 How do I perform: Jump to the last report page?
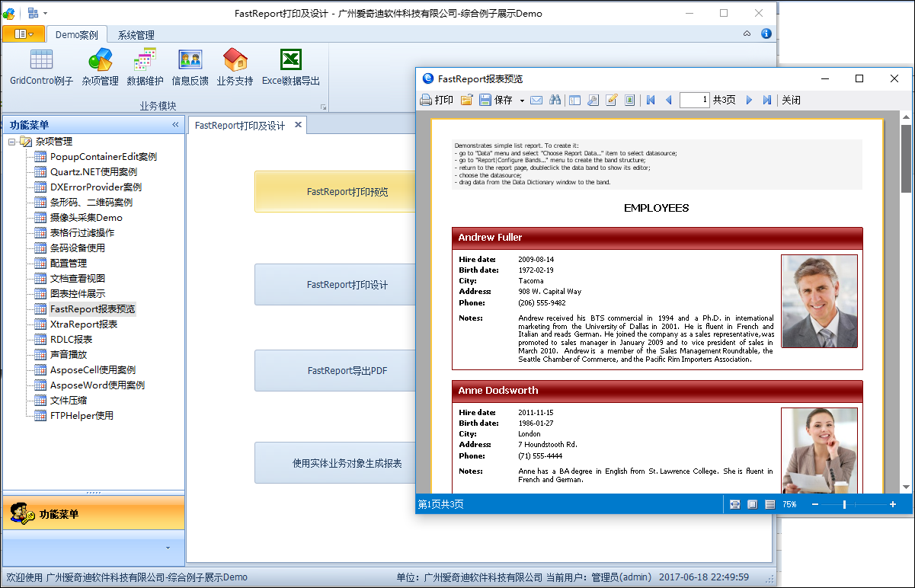coord(767,100)
